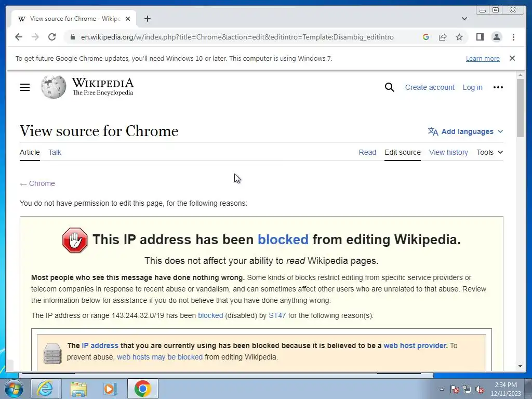Launch Internet Explorer from taskbar
This screenshot has width=532, height=399.
[x=45, y=389]
